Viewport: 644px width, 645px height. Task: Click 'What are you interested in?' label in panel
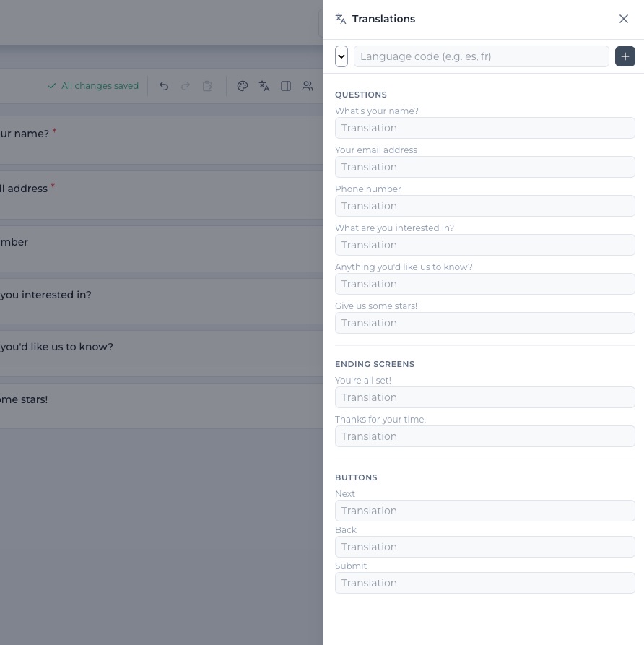click(394, 228)
